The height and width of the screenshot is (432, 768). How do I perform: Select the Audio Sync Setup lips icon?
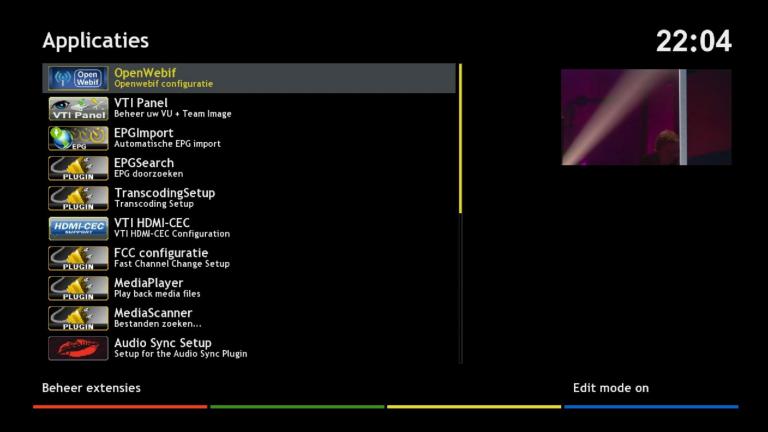coord(78,348)
